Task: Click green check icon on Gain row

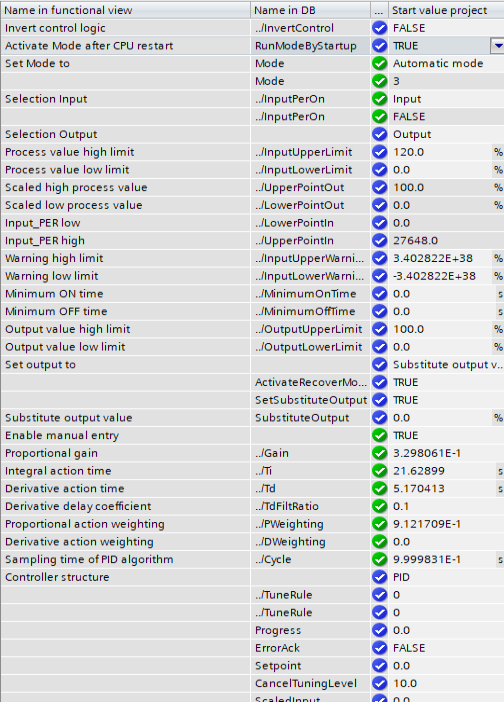Action: [379, 453]
